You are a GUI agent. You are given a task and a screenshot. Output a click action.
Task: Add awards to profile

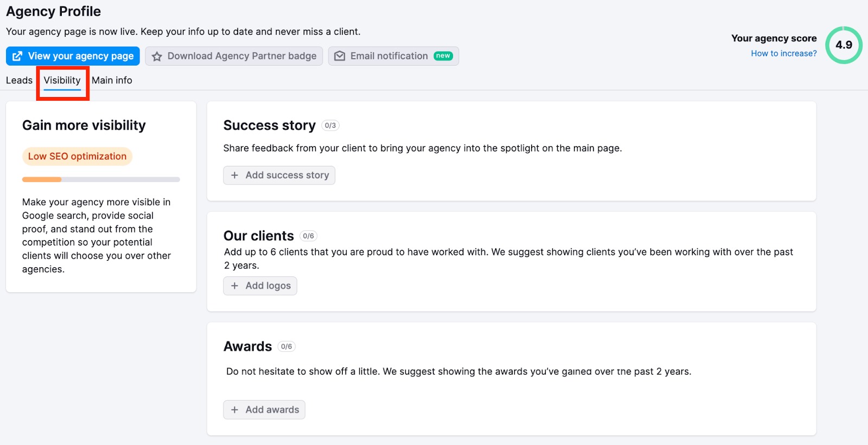[x=264, y=410]
